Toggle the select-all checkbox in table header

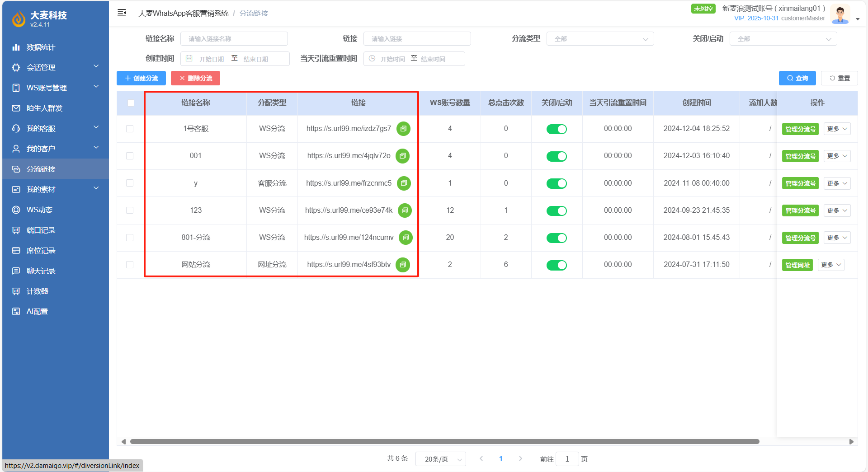click(131, 103)
